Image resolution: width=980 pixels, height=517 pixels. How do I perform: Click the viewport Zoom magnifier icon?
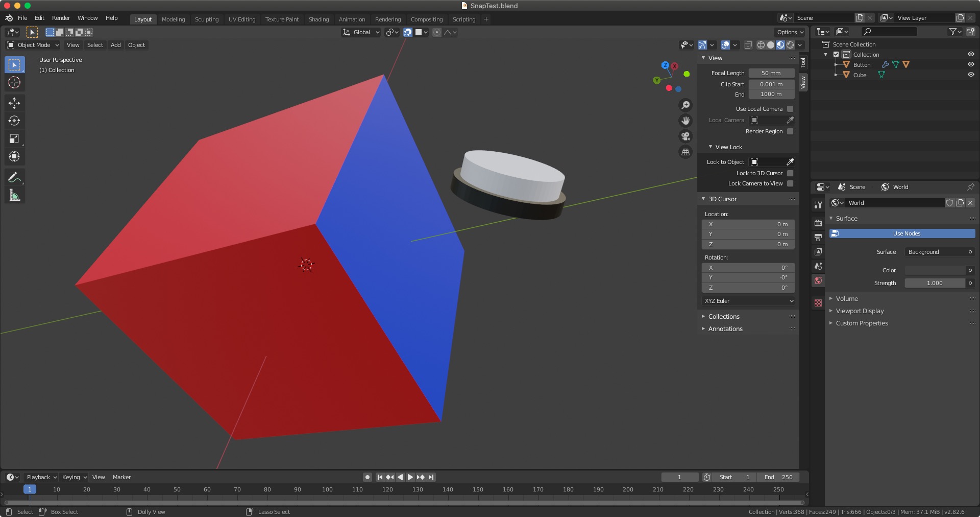coord(685,105)
